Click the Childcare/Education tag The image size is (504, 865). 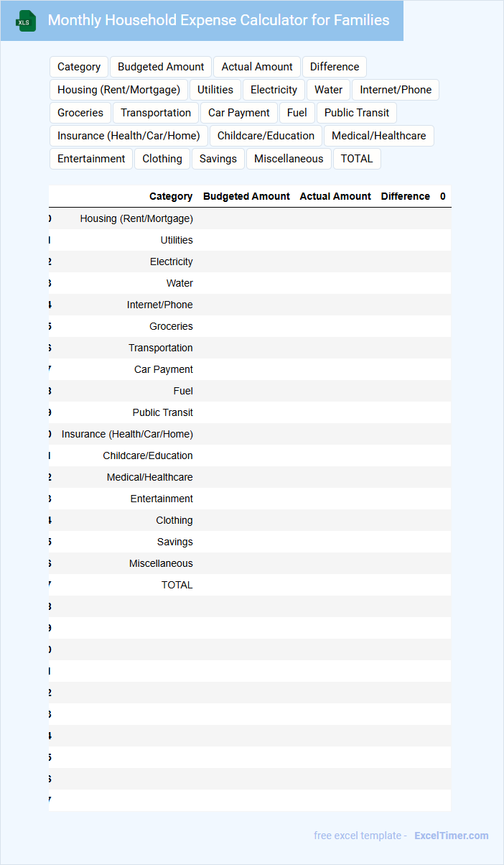[266, 136]
